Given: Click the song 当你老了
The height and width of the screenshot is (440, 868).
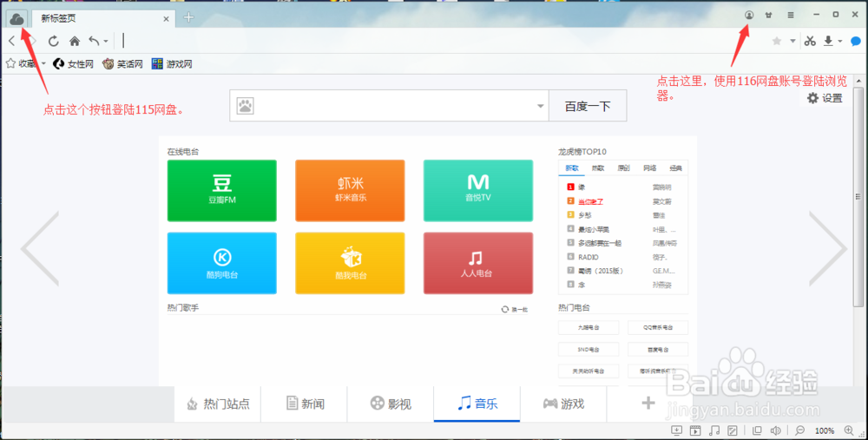Looking at the screenshot, I should click(x=590, y=201).
